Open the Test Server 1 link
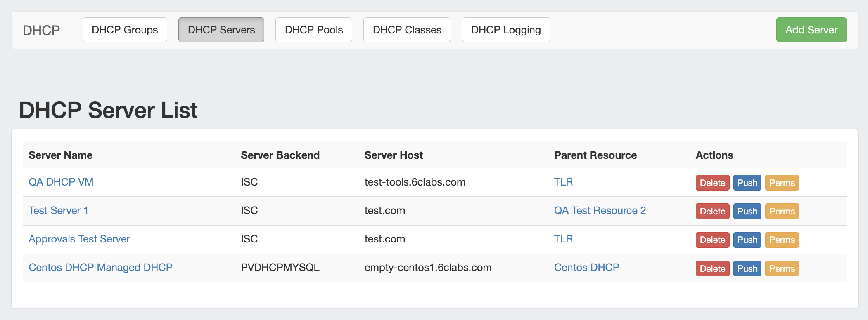Screen dimensions: 868x320 coord(59,211)
